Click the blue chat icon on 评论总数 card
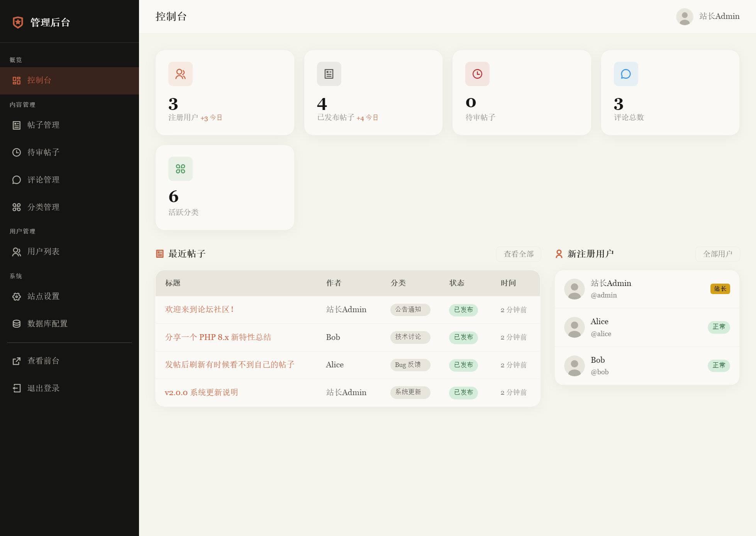Screen dimensions: 756x536 pyautogui.click(x=626, y=74)
